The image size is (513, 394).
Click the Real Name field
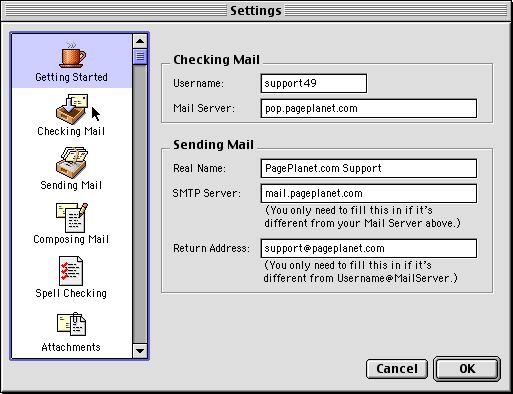point(369,168)
